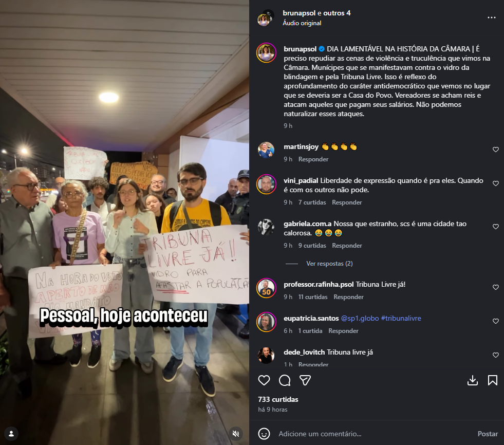Expand Ver respostas (2) replies

point(329,264)
